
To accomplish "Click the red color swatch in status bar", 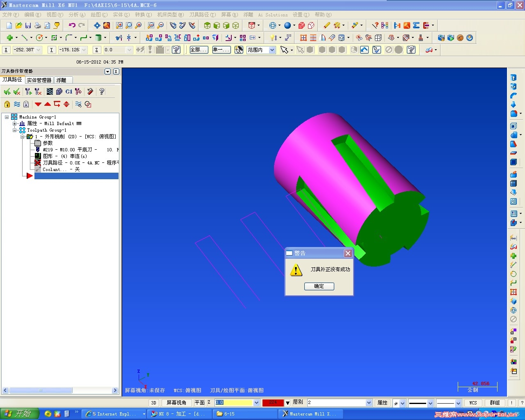I will 273,403.
